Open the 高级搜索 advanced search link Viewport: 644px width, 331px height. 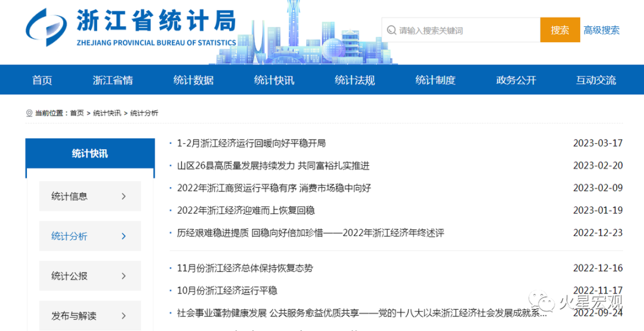pyautogui.click(x=602, y=30)
